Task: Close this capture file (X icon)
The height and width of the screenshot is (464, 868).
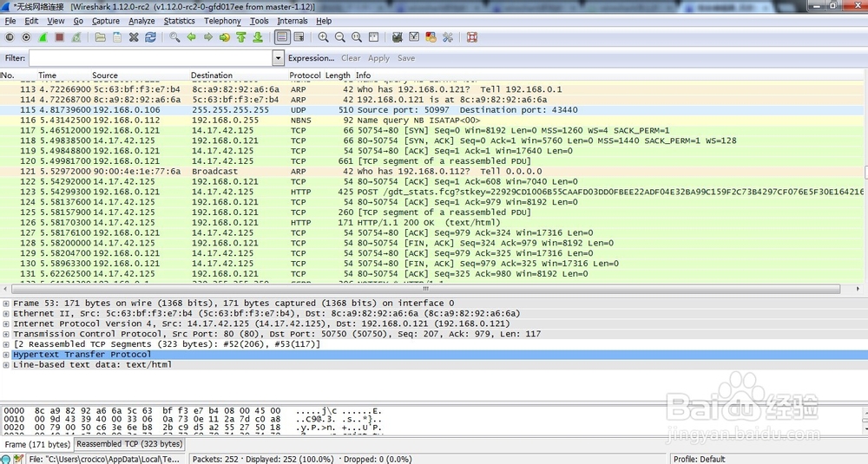Action: (134, 37)
